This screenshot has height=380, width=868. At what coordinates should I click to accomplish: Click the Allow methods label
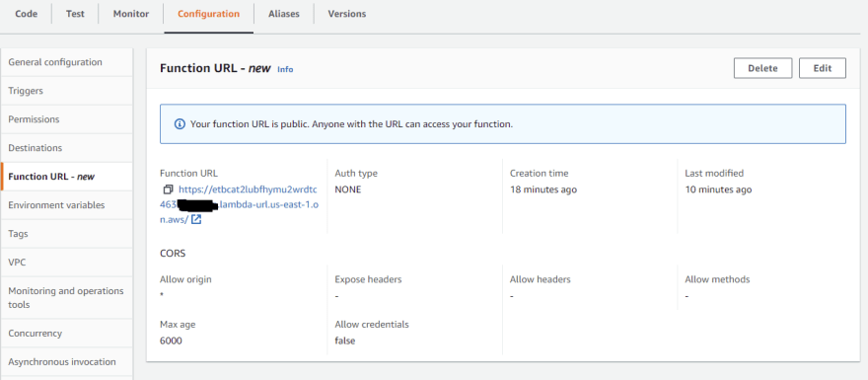click(717, 279)
